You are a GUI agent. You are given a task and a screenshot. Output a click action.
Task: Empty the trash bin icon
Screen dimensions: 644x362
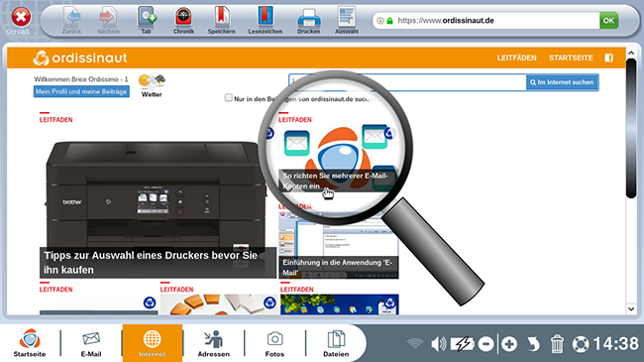point(557,343)
